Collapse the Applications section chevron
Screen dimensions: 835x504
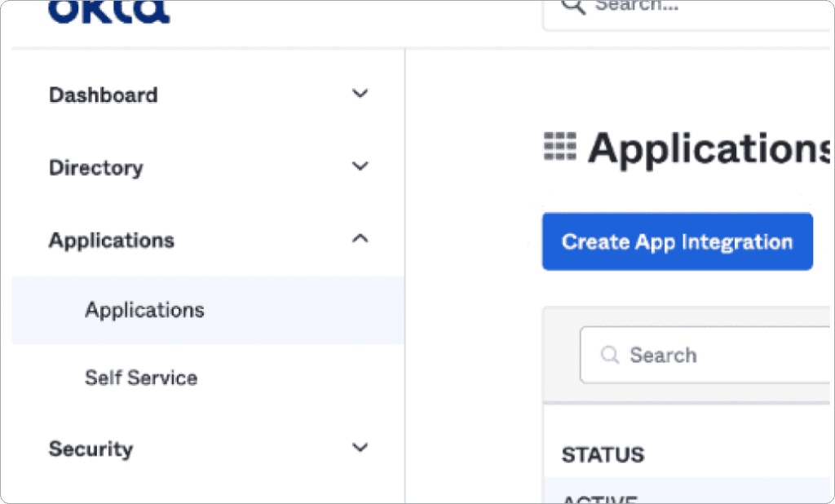click(x=360, y=238)
